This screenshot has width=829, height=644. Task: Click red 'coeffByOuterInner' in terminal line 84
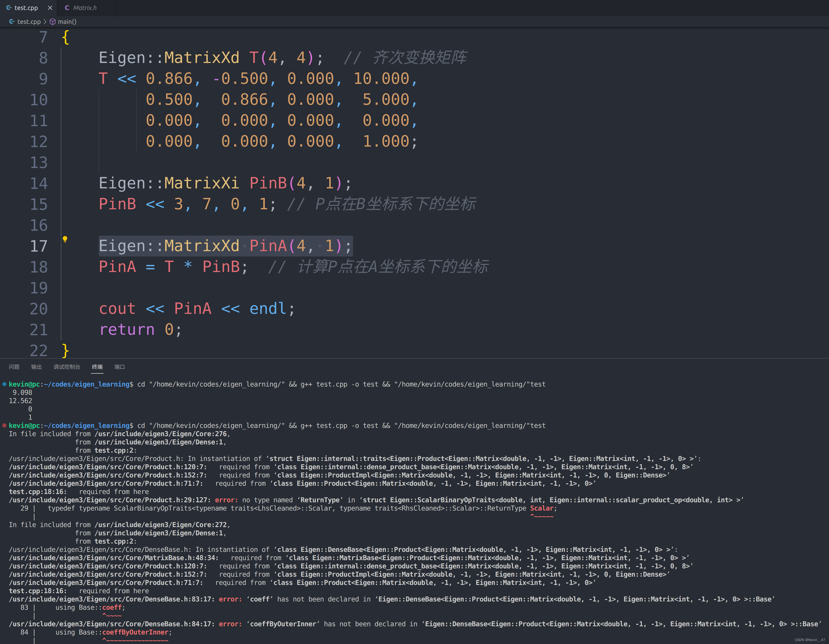tap(135, 632)
